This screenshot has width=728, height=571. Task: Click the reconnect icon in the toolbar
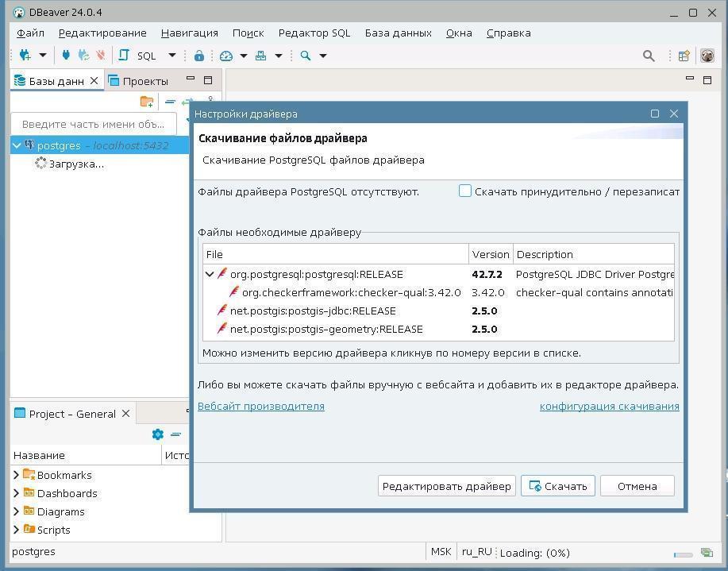click(83, 56)
